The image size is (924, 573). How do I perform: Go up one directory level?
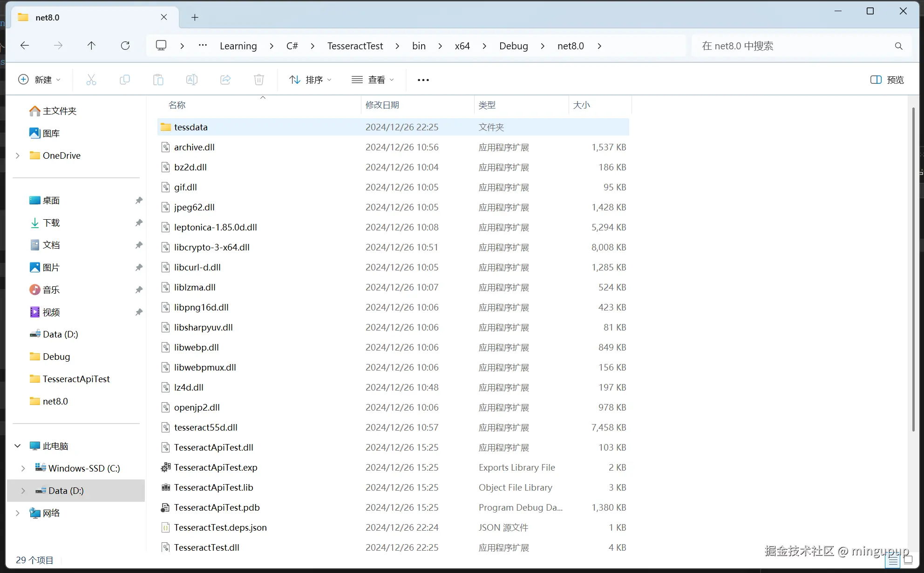point(91,46)
